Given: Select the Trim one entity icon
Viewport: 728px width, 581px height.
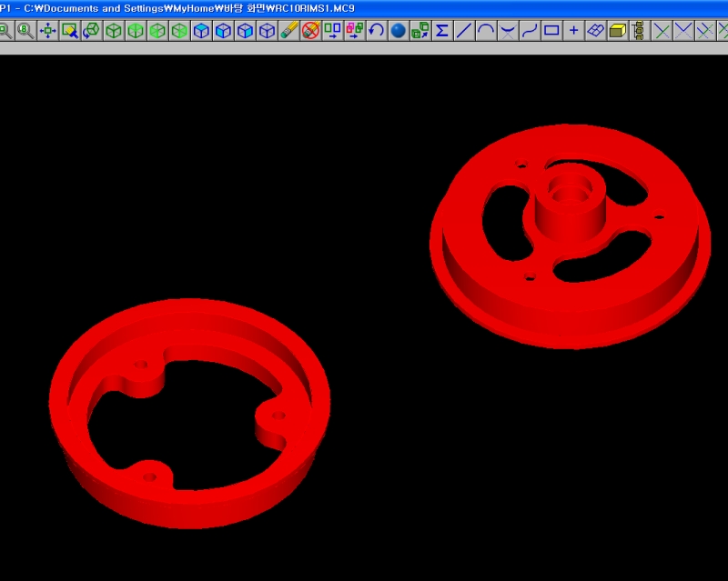Looking at the screenshot, I should pos(662,31).
